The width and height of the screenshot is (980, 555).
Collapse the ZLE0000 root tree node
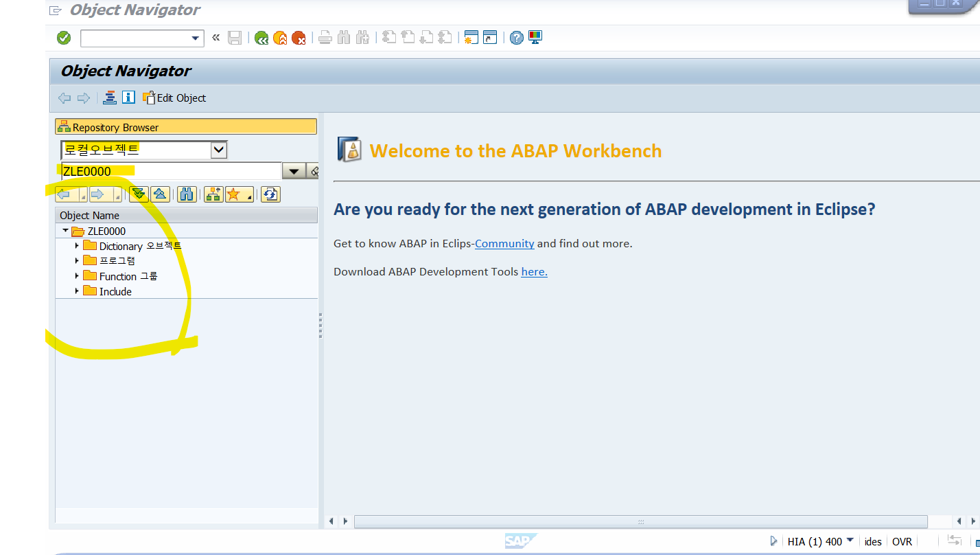[66, 231]
